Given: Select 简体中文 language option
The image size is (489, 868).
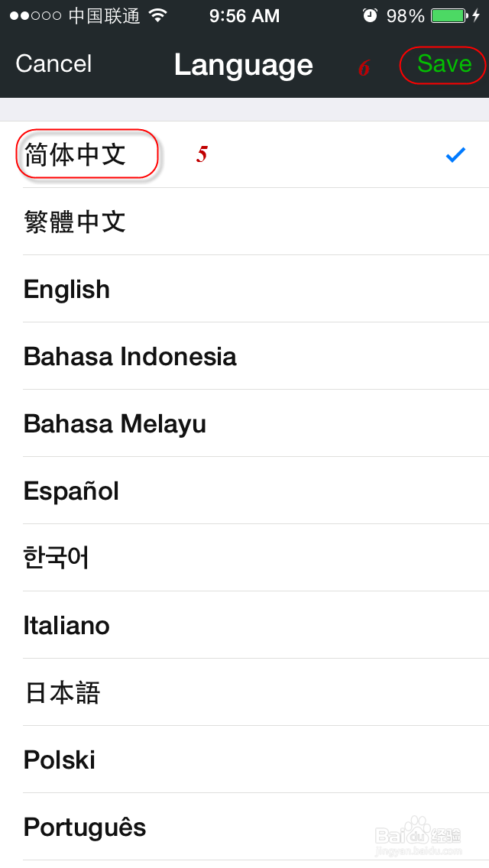Looking at the screenshot, I should [x=75, y=155].
